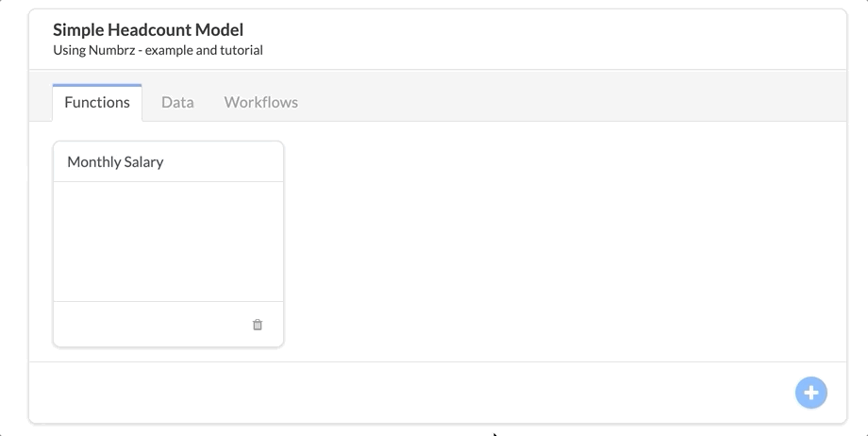Select the Functions tab
This screenshot has height=436, width=868.
(97, 103)
